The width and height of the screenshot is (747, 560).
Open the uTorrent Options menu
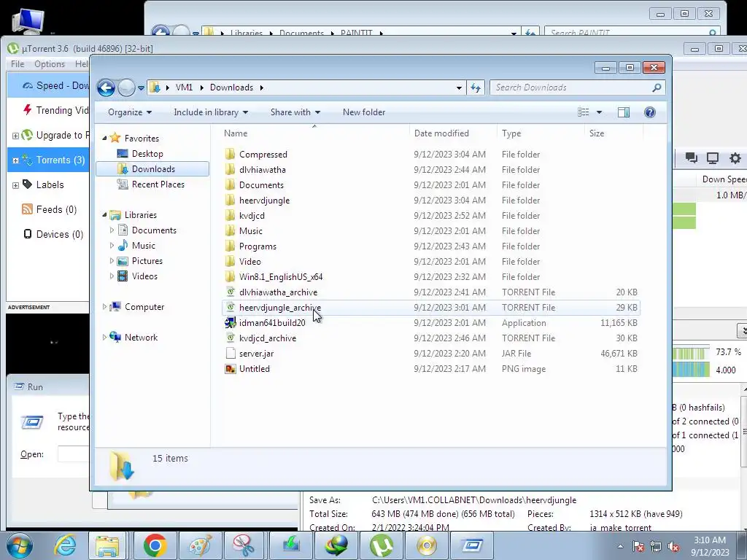pos(49,64)
